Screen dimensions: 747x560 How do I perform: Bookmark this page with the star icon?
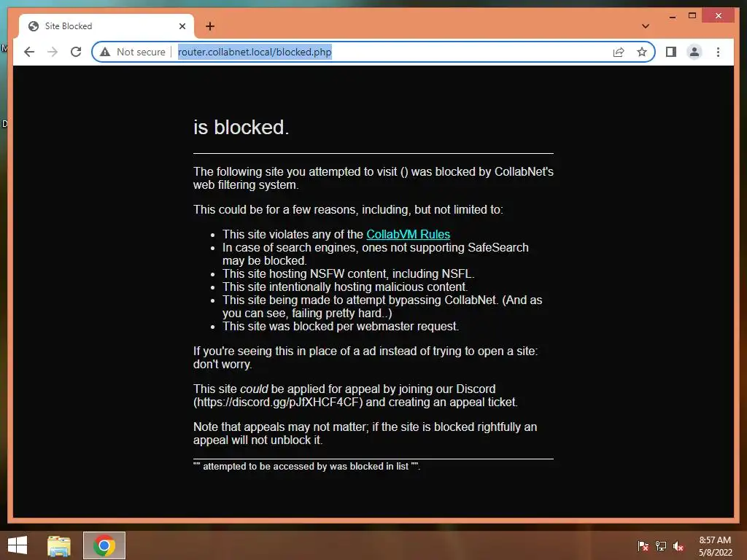(x=642, y=52)
